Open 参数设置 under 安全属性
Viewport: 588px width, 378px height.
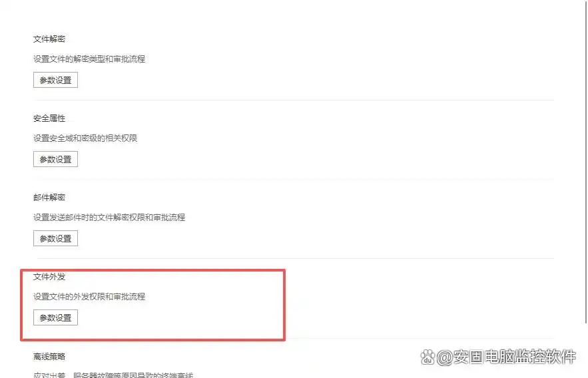coord(55,159)
